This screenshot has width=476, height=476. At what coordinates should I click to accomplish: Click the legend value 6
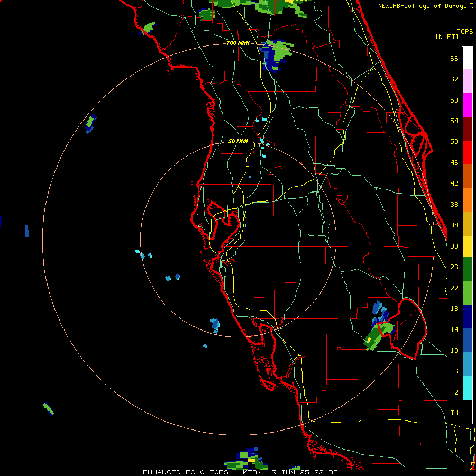tap(456, 371)
